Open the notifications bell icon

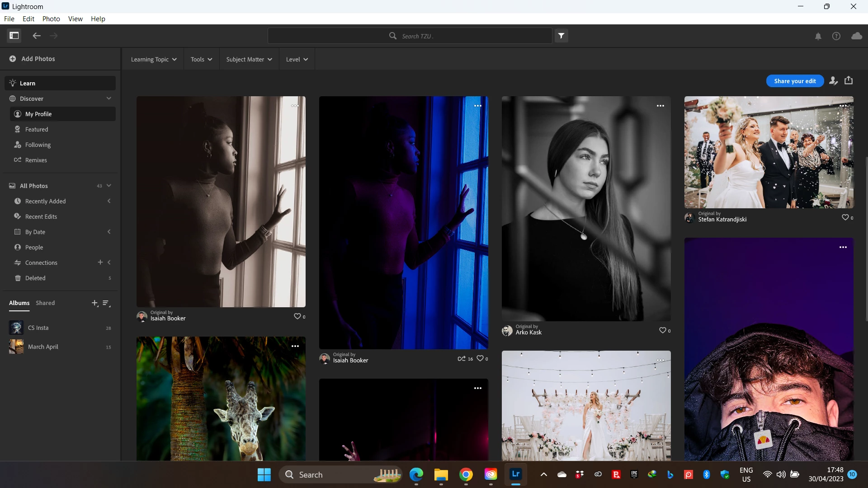pos(818,36)
